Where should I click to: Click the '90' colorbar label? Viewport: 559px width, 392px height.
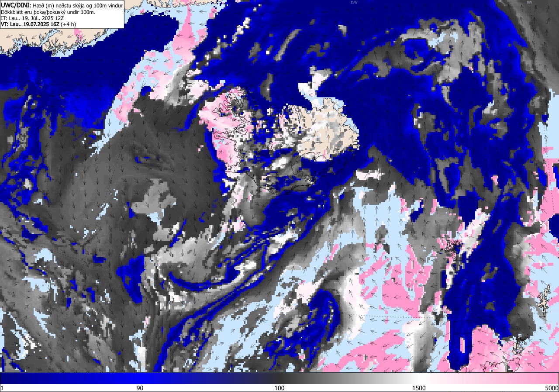140,388
